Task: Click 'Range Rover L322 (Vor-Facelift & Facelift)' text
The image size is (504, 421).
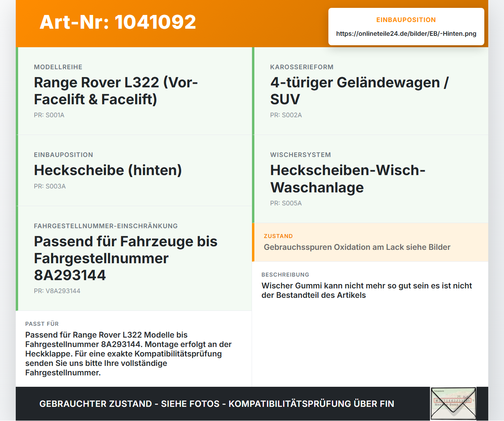Action: coord(116,90)
